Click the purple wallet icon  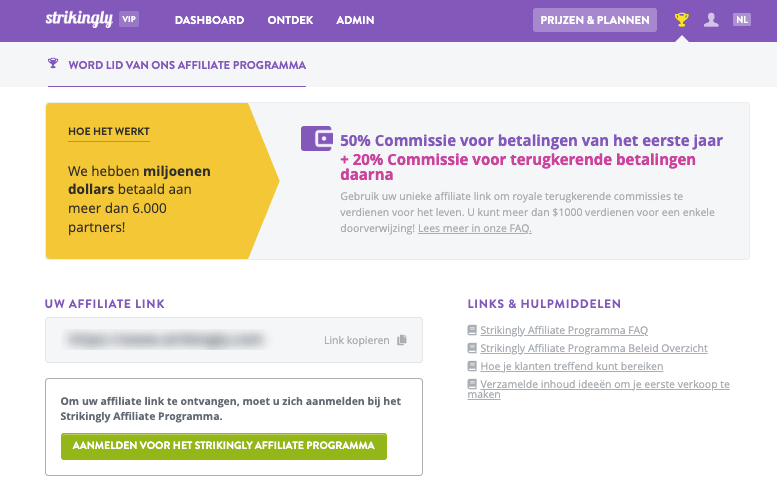tap(317, 138)
